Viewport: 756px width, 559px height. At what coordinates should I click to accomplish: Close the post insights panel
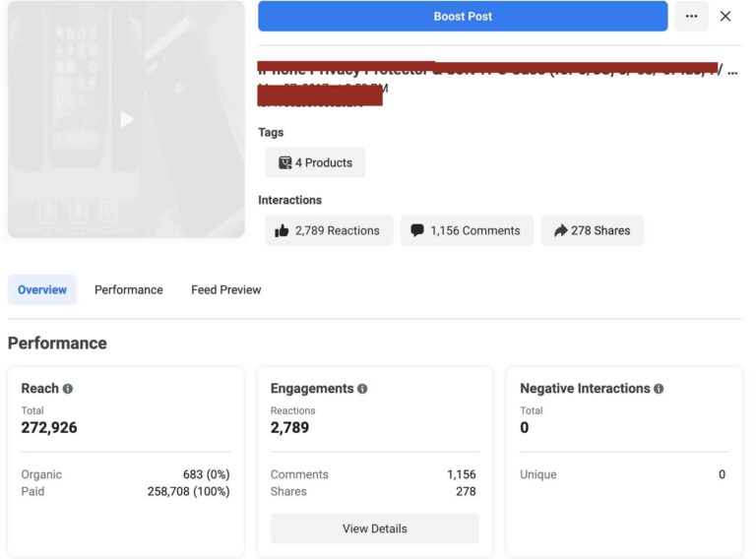click(725, 17)
